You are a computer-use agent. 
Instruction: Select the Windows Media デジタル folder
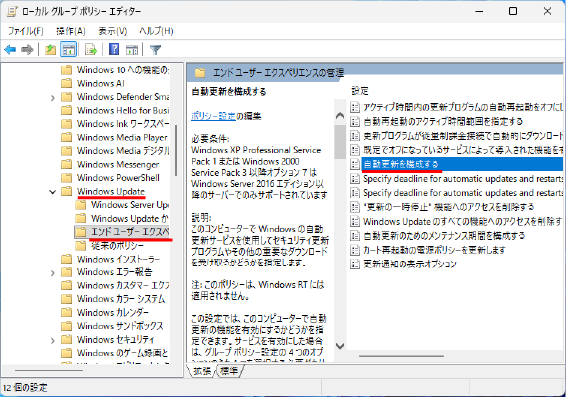click(x=123, y=151)
